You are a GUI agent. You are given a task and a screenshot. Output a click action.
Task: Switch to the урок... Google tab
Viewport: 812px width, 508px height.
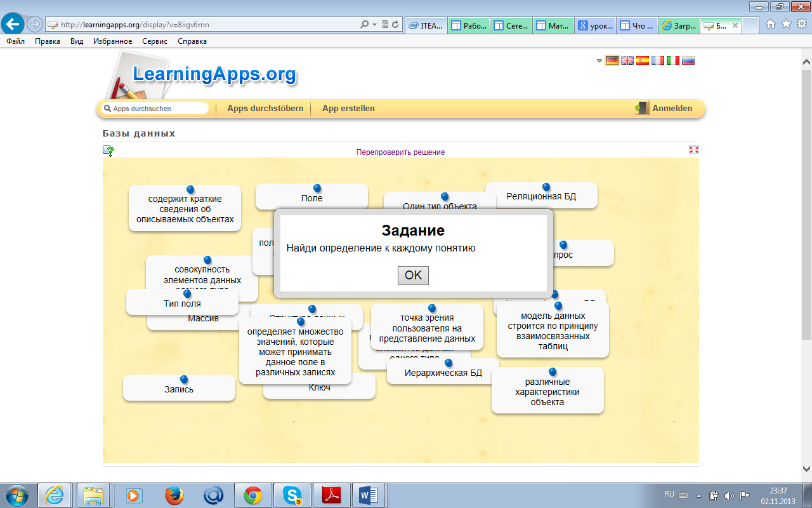point(596,25)
